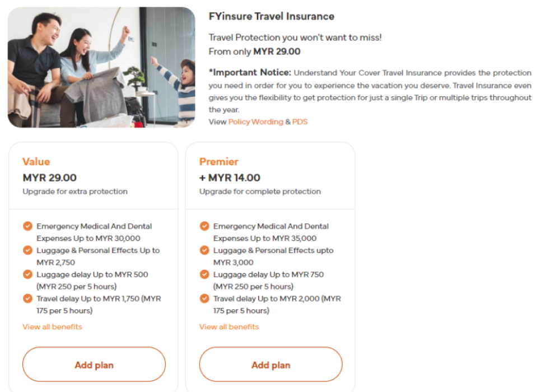Click Premier plan Luggage delay checkmark icon
537x392 pixels.
tap(204, 274)
